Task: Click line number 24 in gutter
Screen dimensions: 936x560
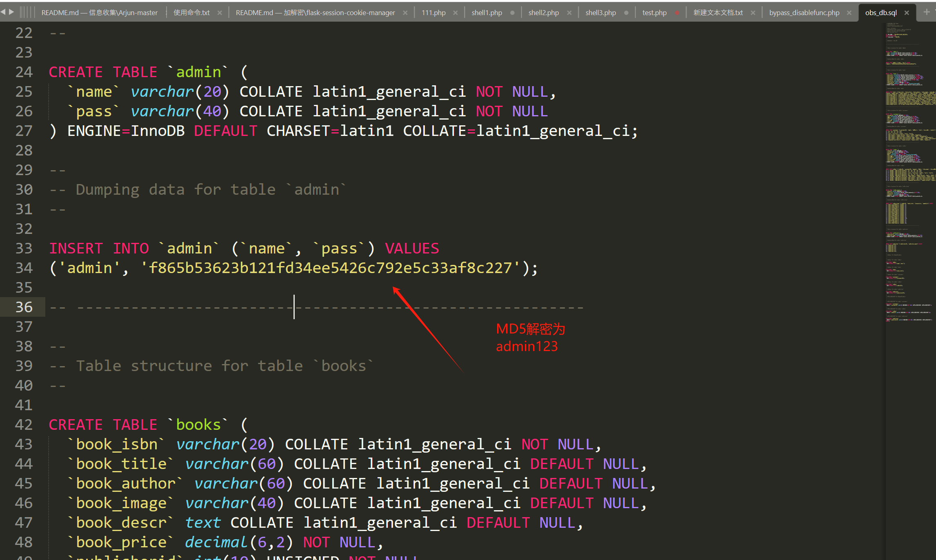Action: 24,72
